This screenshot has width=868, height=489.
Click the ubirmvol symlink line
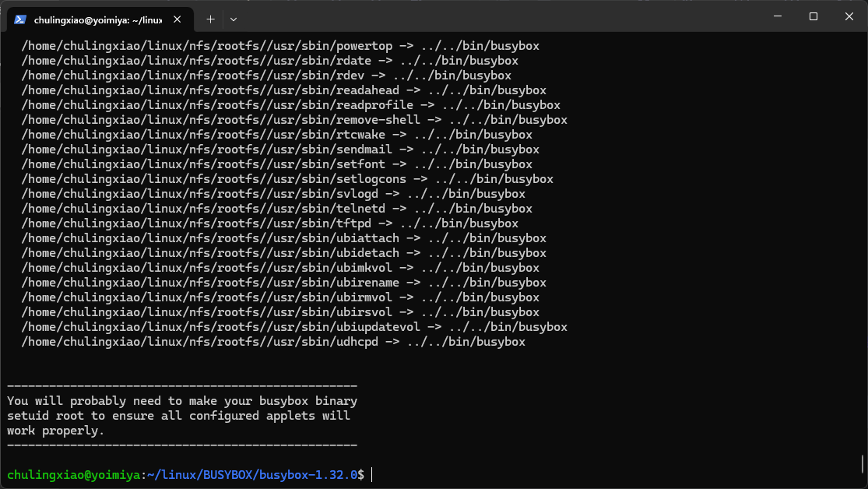280,297
